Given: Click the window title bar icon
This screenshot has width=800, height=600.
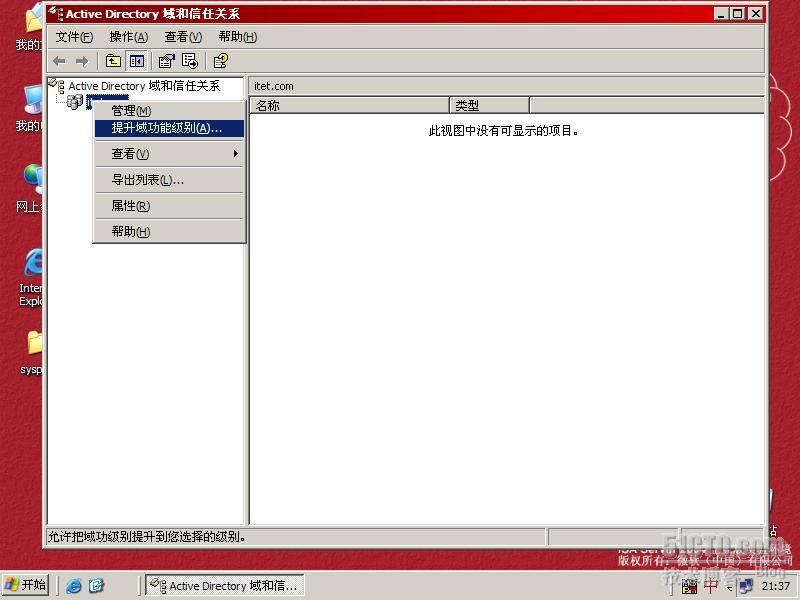Looking at the screenshot, I should coord(56,14).
